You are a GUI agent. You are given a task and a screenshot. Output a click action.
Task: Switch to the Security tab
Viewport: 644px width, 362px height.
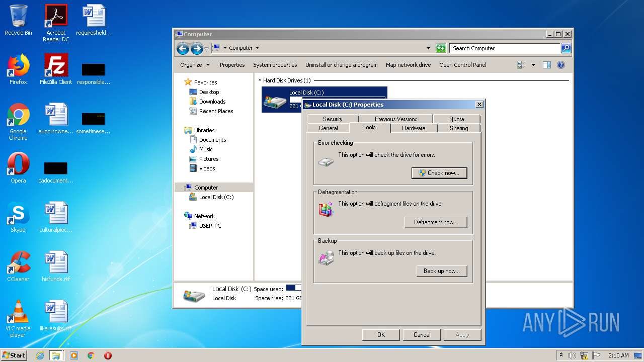[333, 119]
